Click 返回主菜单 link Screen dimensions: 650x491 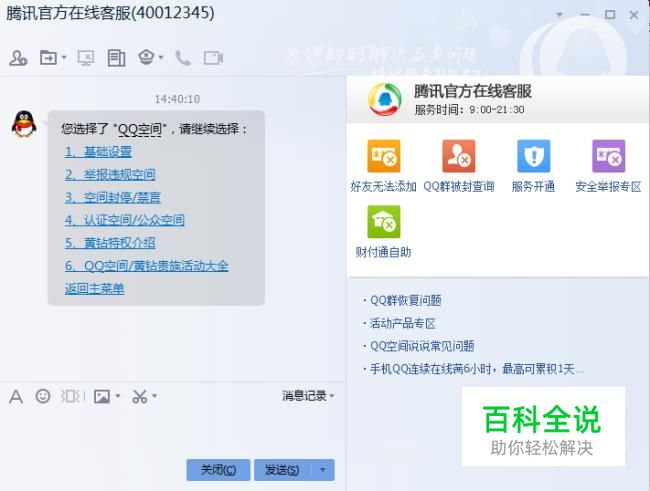pyautogui.click(x=95, y=289)
